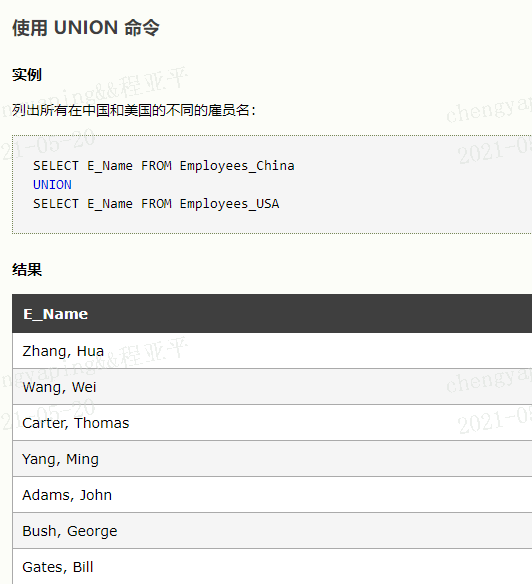Select the Wang, Wei table row
Viewport: 532px width, 584px height.
272,387
